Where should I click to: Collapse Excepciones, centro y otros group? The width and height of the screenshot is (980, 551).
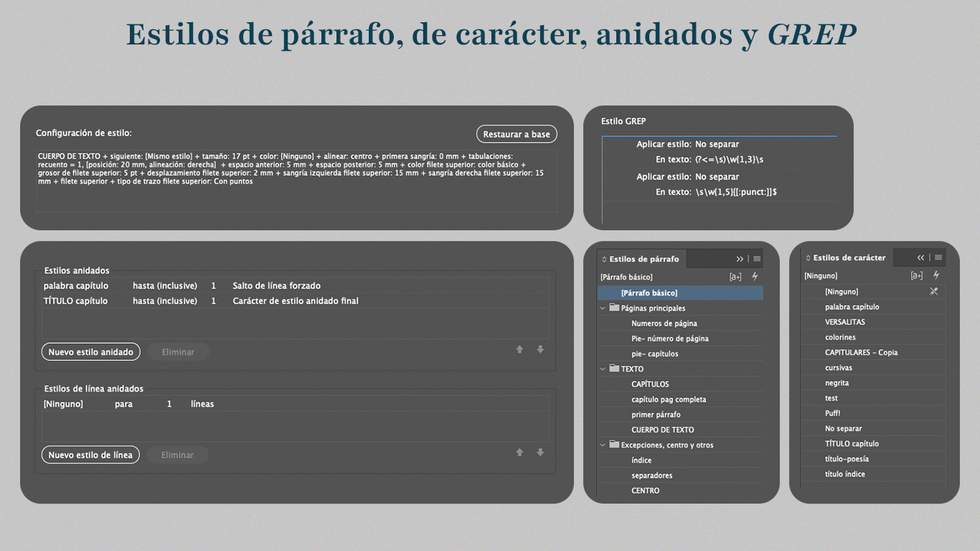603,445
